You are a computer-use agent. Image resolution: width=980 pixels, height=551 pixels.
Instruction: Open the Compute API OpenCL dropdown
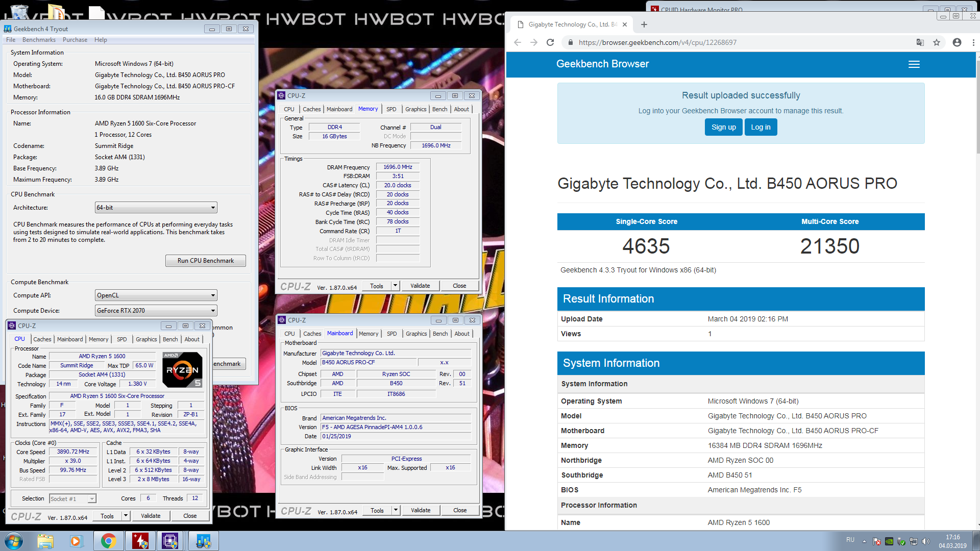pos(156,295)
